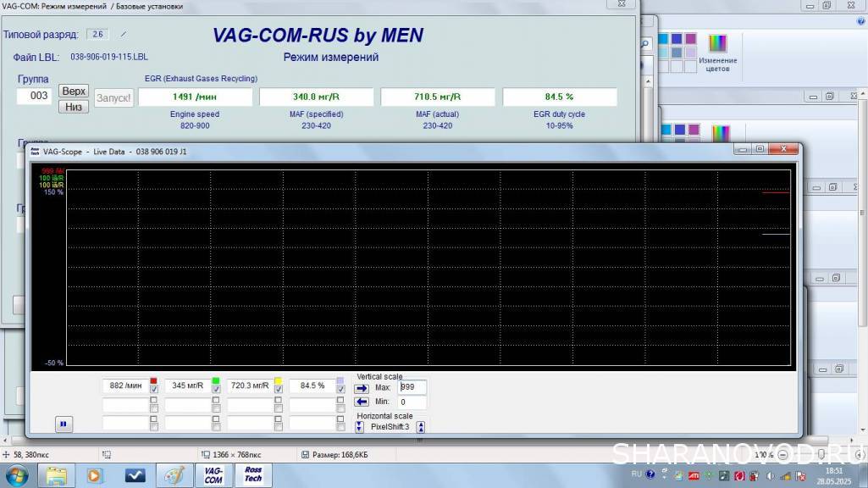The height and width of the screenshot is (488, 868).
Task: Open Paint's Edit colors (Изменение цветов) icon
Action: pos(717,51)
